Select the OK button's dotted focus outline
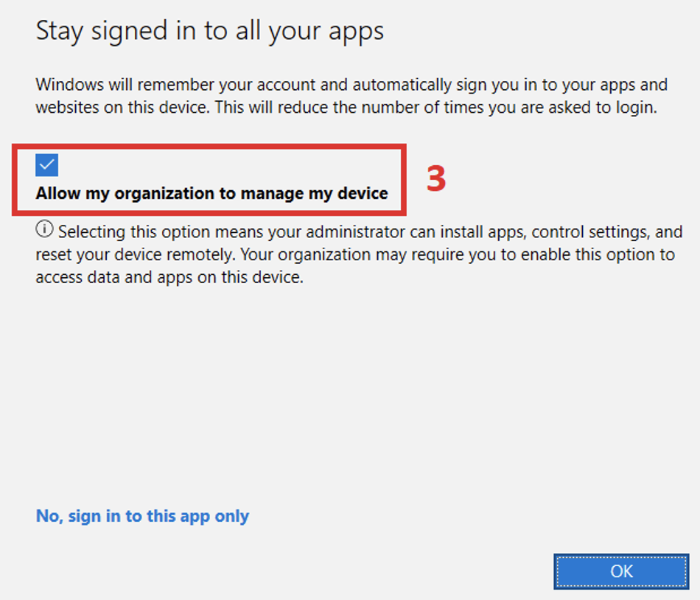700x600 pixels. click(x=620, y=571)
